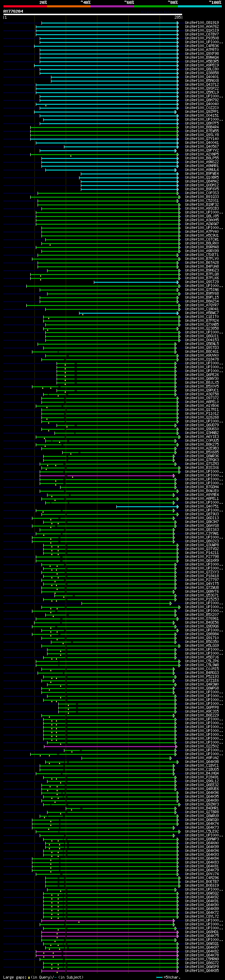The height and width of the screenshot is (980, 225).
Task: Open hit UniRef100_Q9SLY8
Action: click(x=202, y=135)
